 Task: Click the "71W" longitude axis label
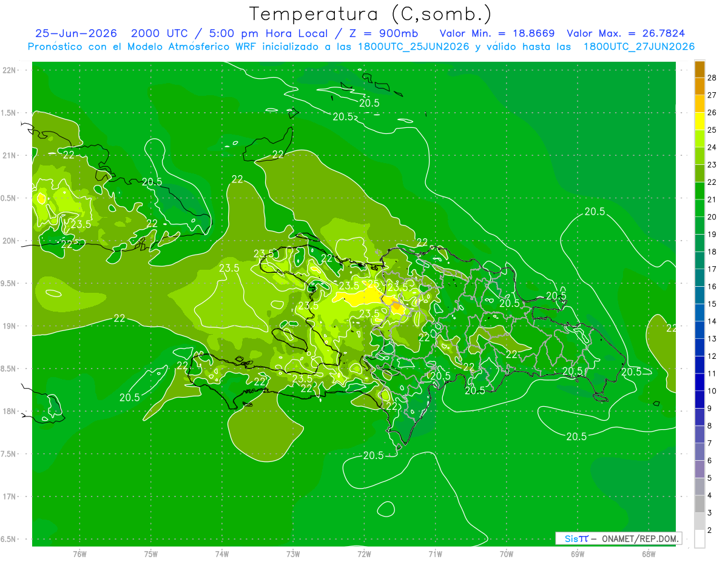pos(435,554)
